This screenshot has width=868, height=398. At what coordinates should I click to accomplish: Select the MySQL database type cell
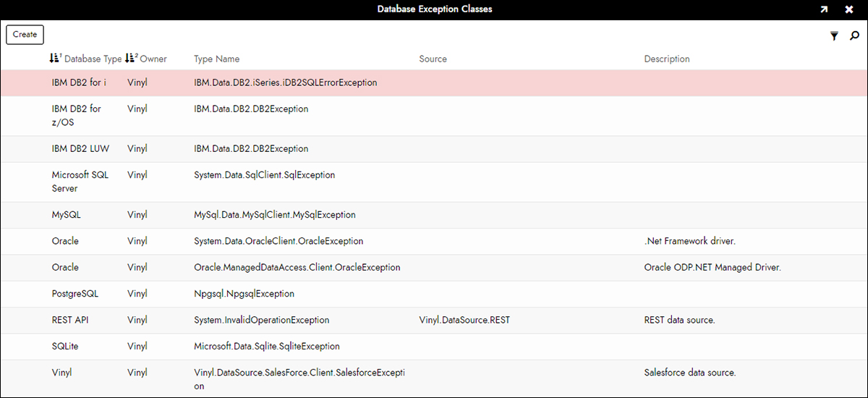[66, 214]
